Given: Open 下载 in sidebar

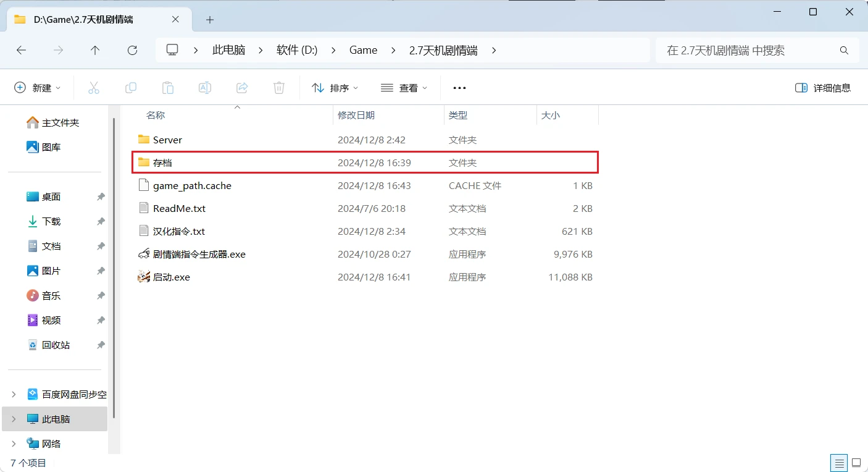Looking at the screenshot, I should 44,221.
